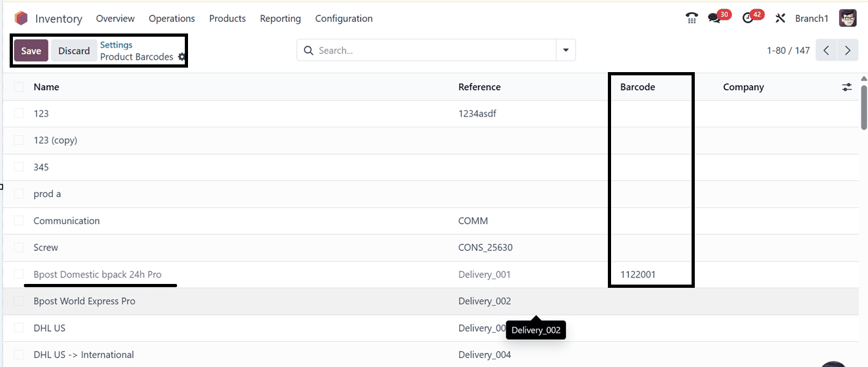The image size is (868, 367).
Task: Check the Screw row checkbox
Action: pos(19,247)
